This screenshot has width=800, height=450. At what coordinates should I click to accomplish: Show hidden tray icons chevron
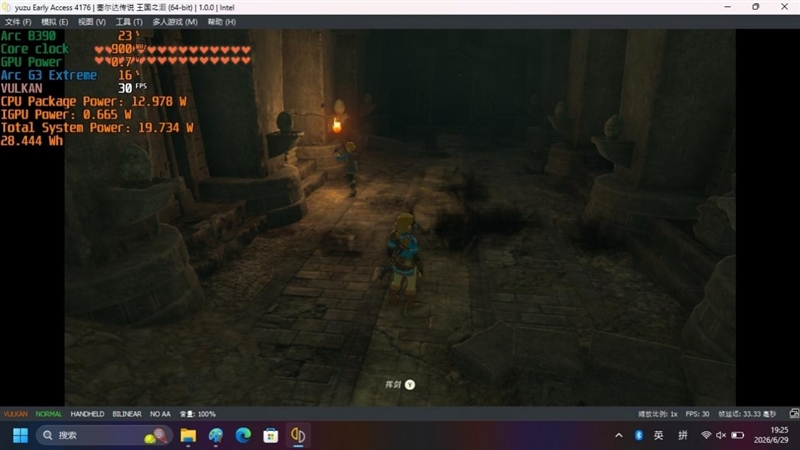(619, 435)
